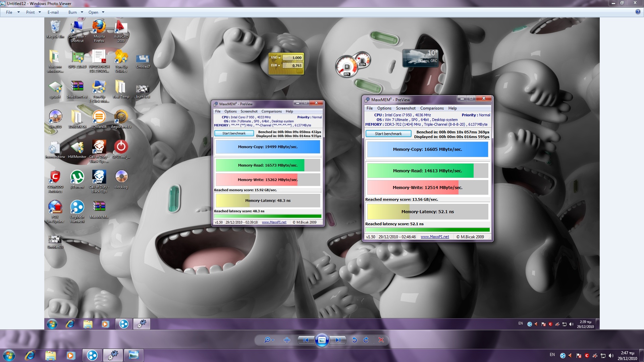Click the IntelBurnTest icon on the pictured desktop

77,89
